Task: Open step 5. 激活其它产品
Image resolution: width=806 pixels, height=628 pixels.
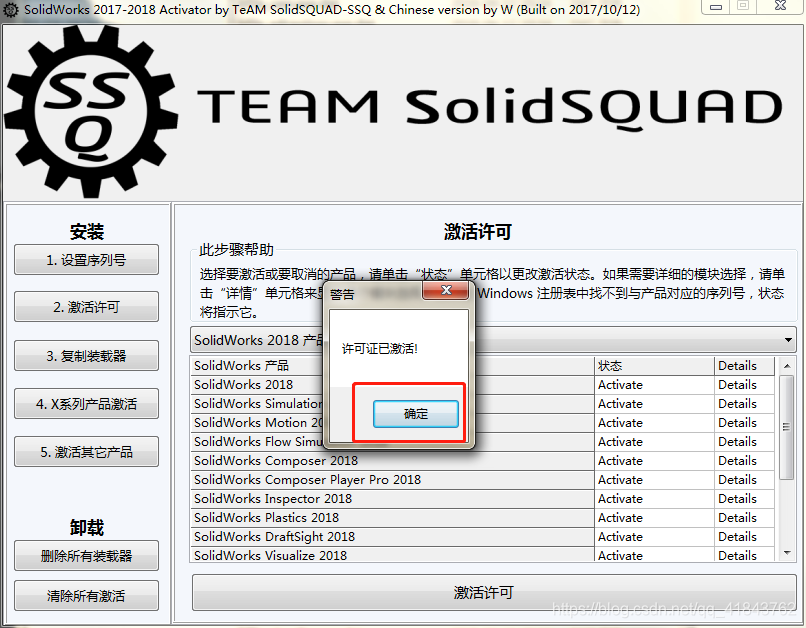Action: (x=86, y=452)
